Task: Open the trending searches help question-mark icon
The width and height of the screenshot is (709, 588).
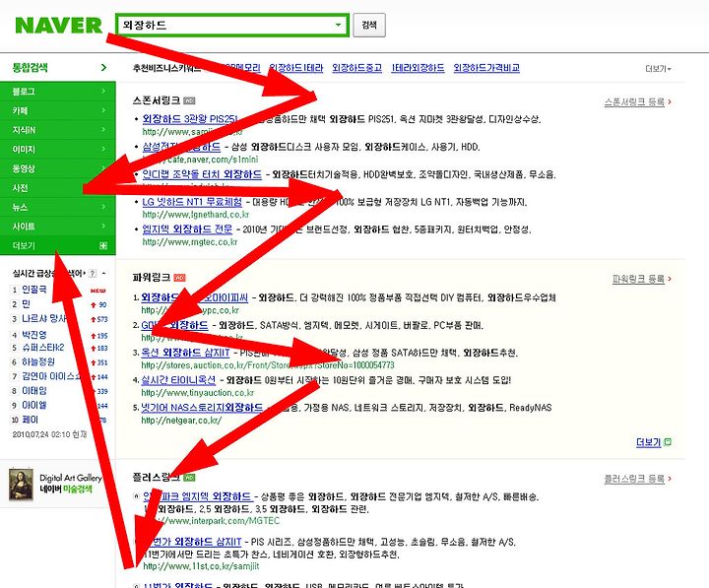Action: 93,273
